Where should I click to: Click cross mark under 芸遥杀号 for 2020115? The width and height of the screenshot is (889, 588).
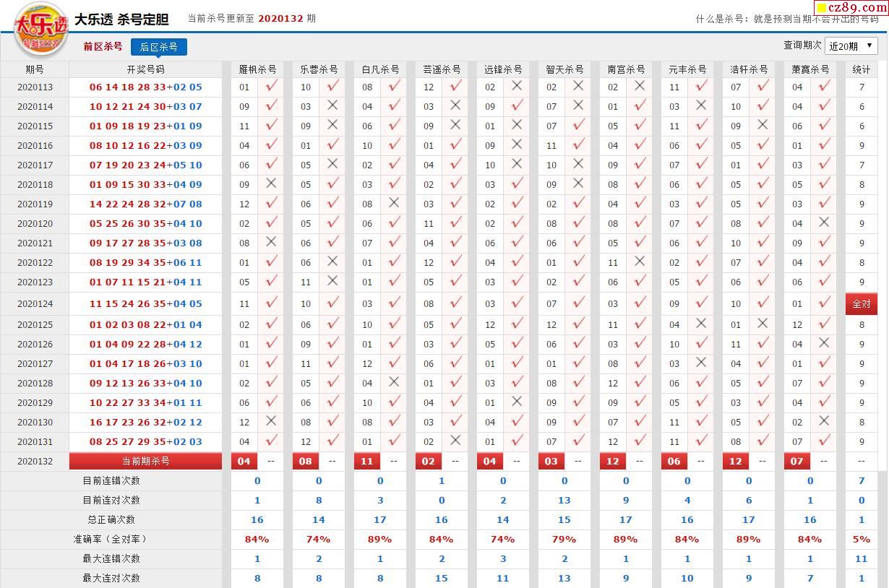click(x=455, y=125)
